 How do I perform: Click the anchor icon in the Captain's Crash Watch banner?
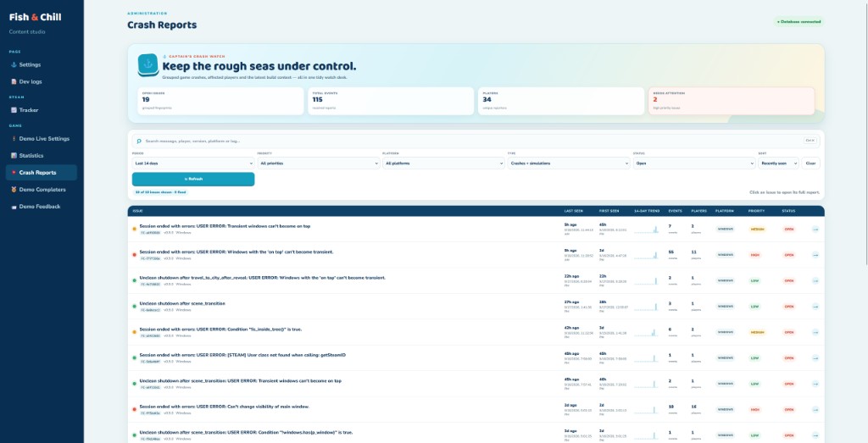[147, 64]
